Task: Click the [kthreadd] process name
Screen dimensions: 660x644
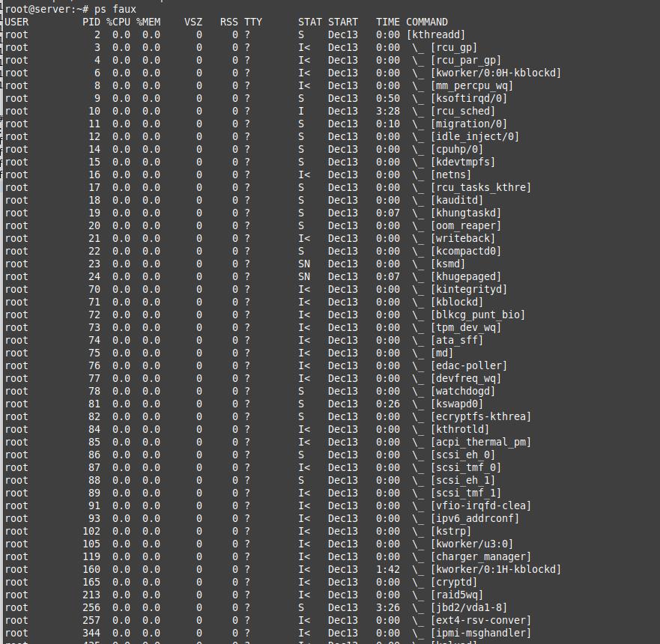Action: [x=436, y=34]
